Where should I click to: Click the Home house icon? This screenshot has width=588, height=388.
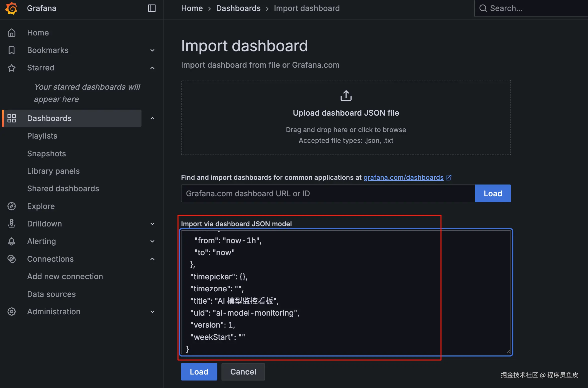coord(11,33)
